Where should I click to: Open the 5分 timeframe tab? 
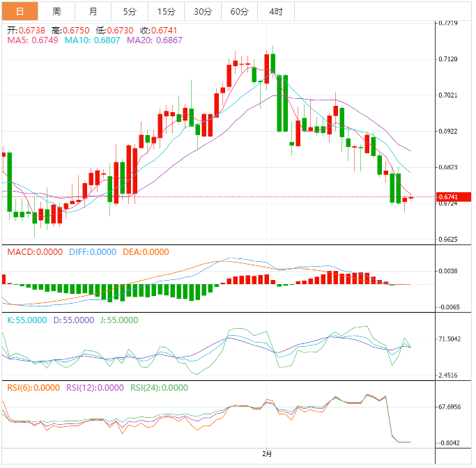(x=130, y=12)
